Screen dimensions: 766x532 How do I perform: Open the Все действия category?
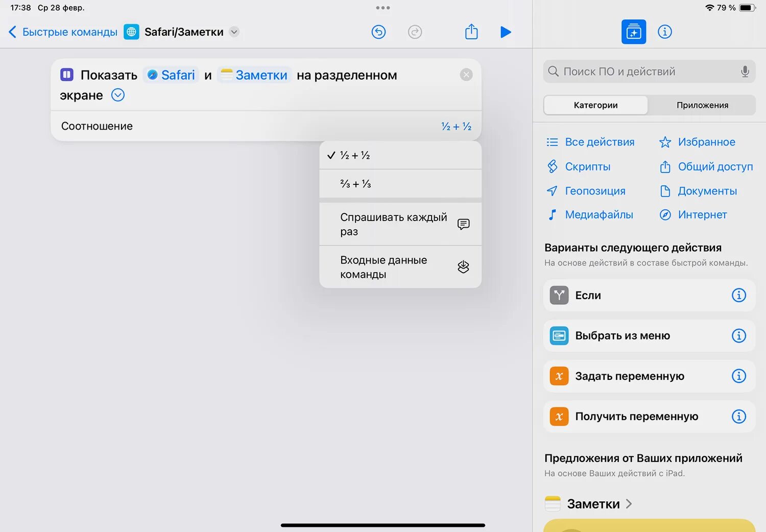590,142
